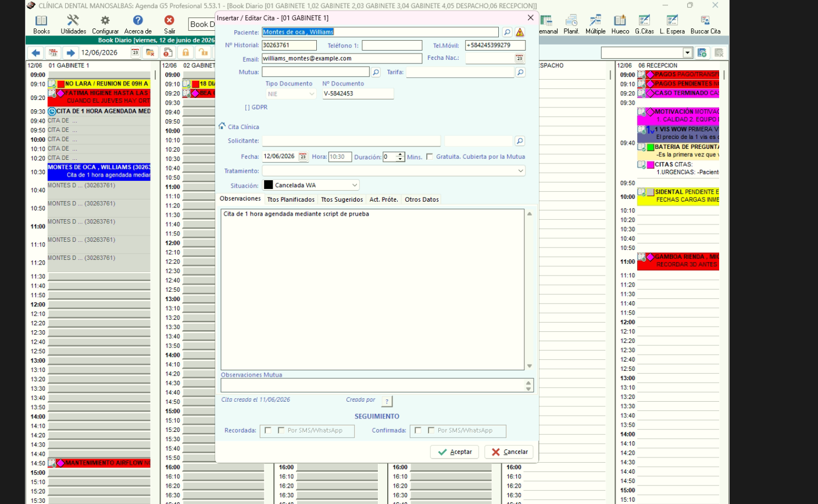Screen dimensions: 818x504
Task: Click the locked padlock toolbar icon
Action: (x=185, y=53)
